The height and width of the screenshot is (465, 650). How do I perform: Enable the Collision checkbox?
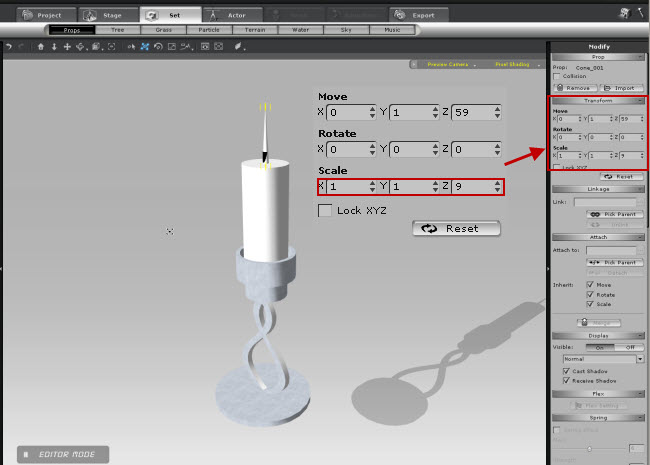557,76
